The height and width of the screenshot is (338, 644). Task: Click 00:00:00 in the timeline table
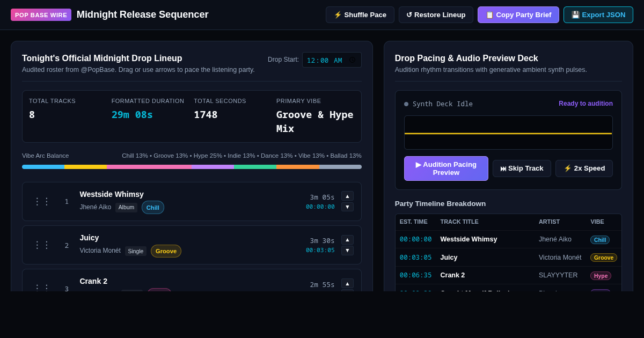415,239
